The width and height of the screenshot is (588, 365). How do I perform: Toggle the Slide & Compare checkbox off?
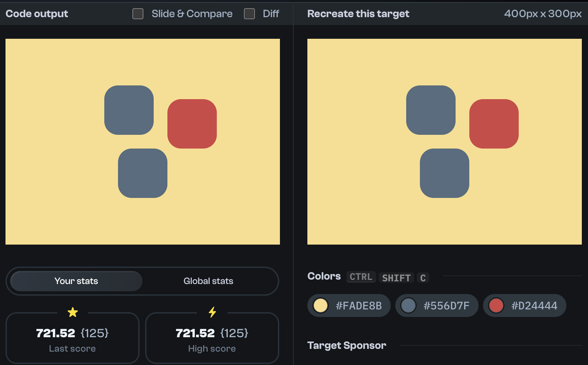[x=138, y=14]
